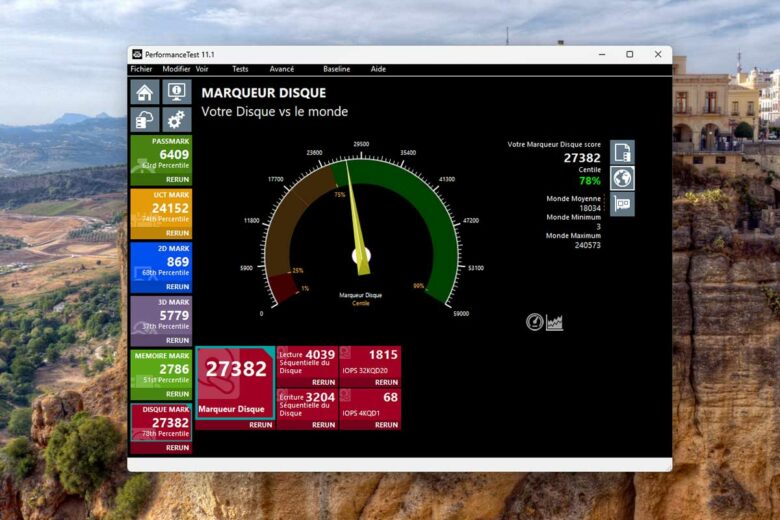Image resolution: width=780 pixels, height=520 pixels.
Task: Click the Monde Maximum 240573 value
Action: click(x=587, y=245)
